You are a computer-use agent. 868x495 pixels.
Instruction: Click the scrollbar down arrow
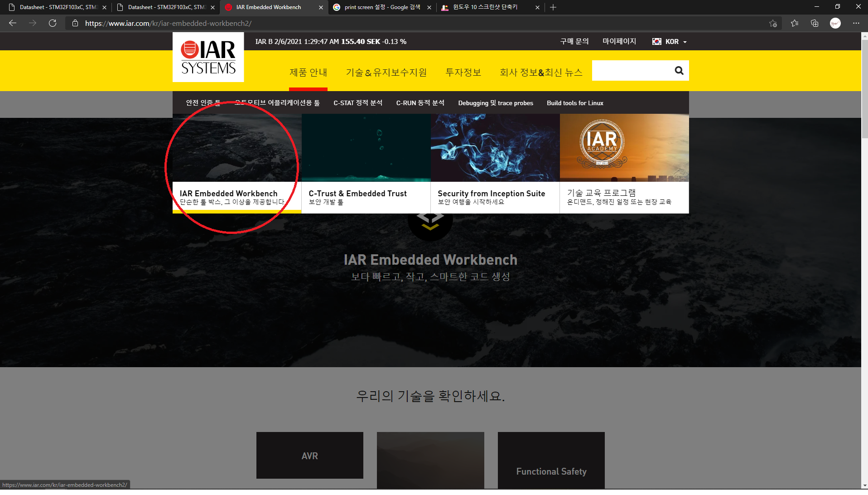click(864, 485)
